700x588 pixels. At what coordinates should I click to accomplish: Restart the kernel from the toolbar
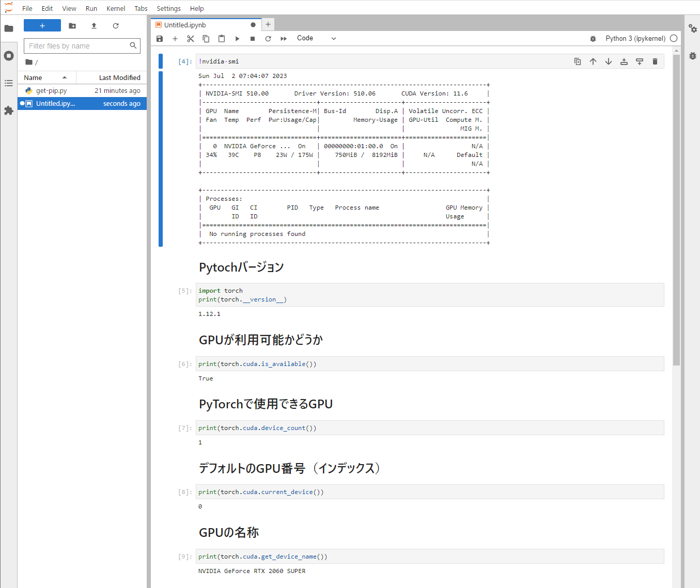point(268,39)
